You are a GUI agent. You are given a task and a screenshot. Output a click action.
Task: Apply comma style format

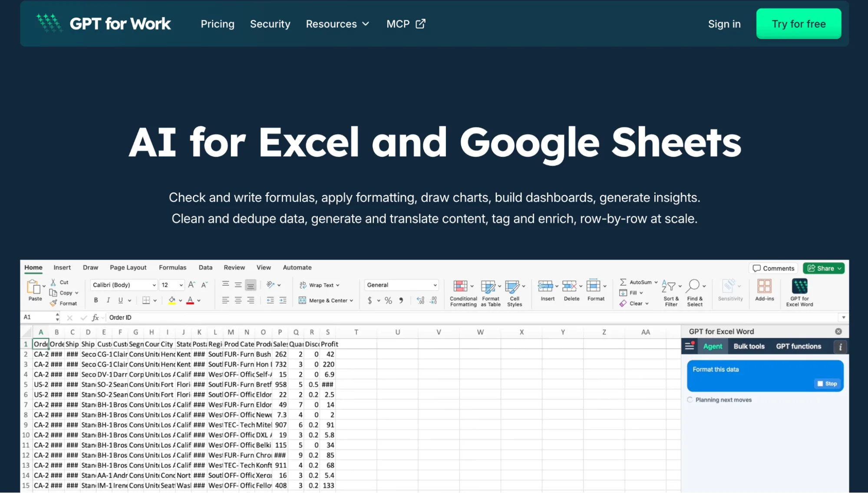[x=401, y=300]
